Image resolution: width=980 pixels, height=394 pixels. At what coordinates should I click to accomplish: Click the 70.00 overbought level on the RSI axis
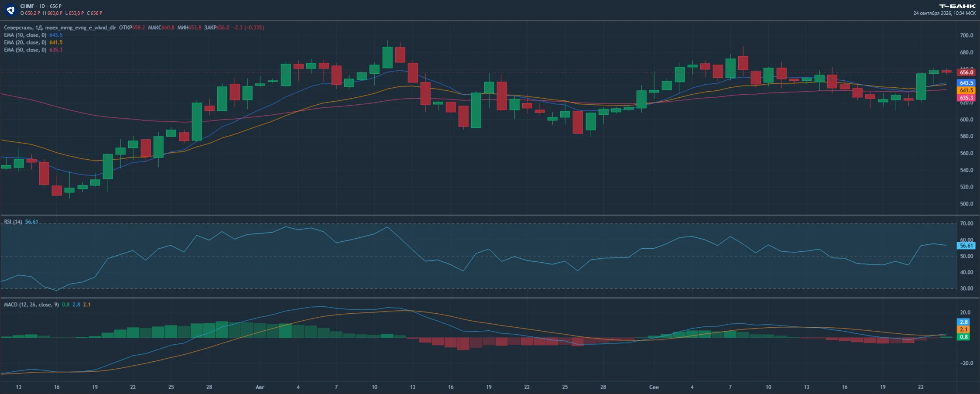click(x=966, y=223)
